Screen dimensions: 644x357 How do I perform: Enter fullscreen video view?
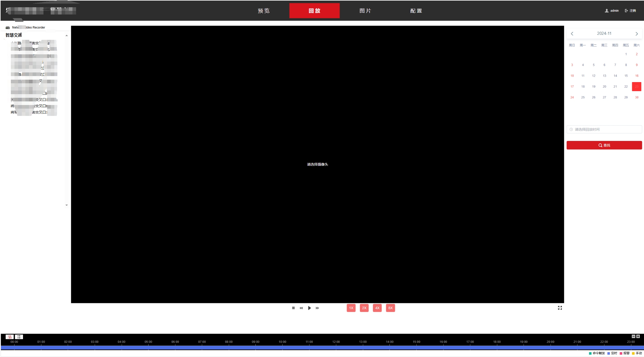click(x=560, y=308)
